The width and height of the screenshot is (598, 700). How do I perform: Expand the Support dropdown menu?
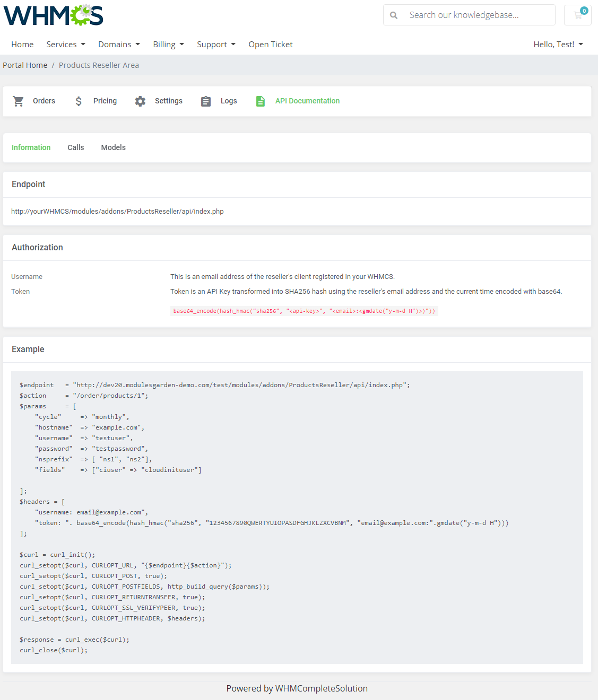click(x=216, y=45)
